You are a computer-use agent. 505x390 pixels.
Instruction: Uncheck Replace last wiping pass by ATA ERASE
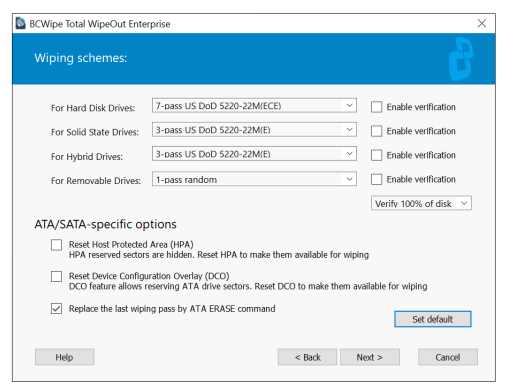[56, 309]
